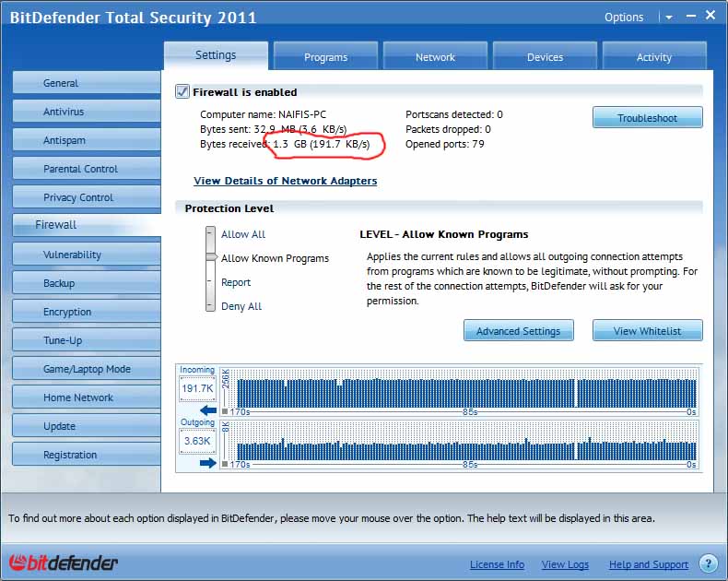Switch to the Devices tab
Viewport: 728px width, 581px height.
(545, 56)
